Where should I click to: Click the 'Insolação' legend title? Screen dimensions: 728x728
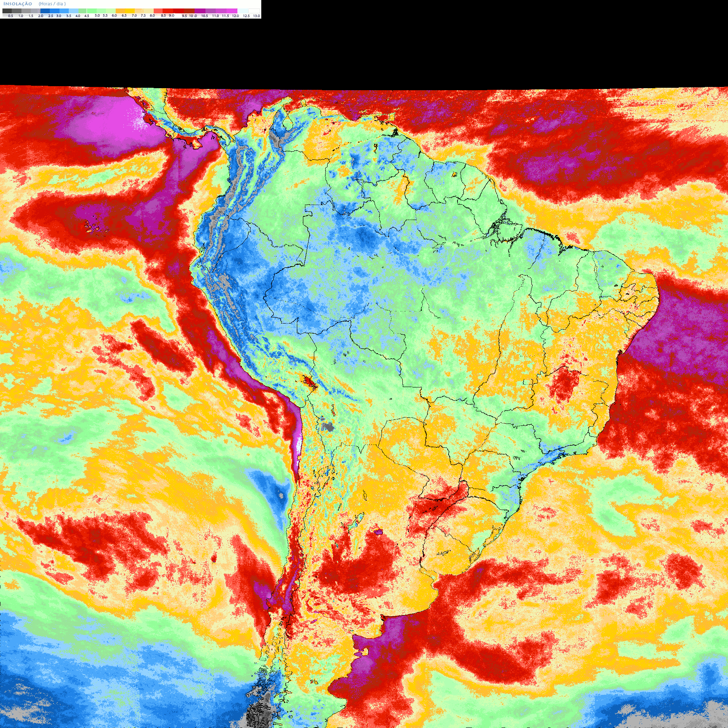[18, 4]
